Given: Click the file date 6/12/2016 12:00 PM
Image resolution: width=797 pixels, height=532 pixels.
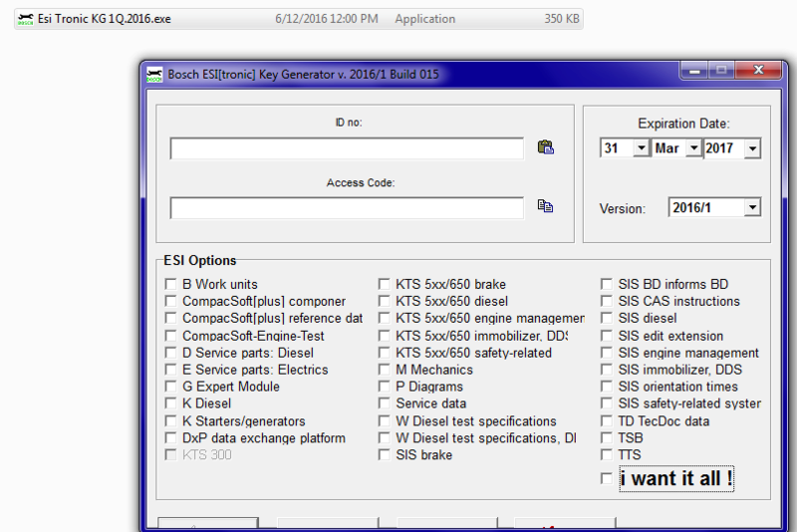Looking at the screenshot, I should [327, 19].
